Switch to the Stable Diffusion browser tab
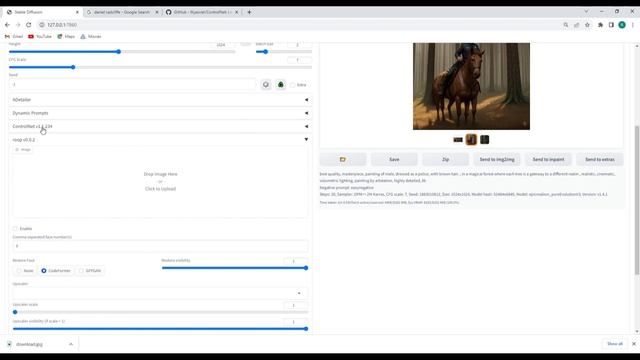 (42, 12)
